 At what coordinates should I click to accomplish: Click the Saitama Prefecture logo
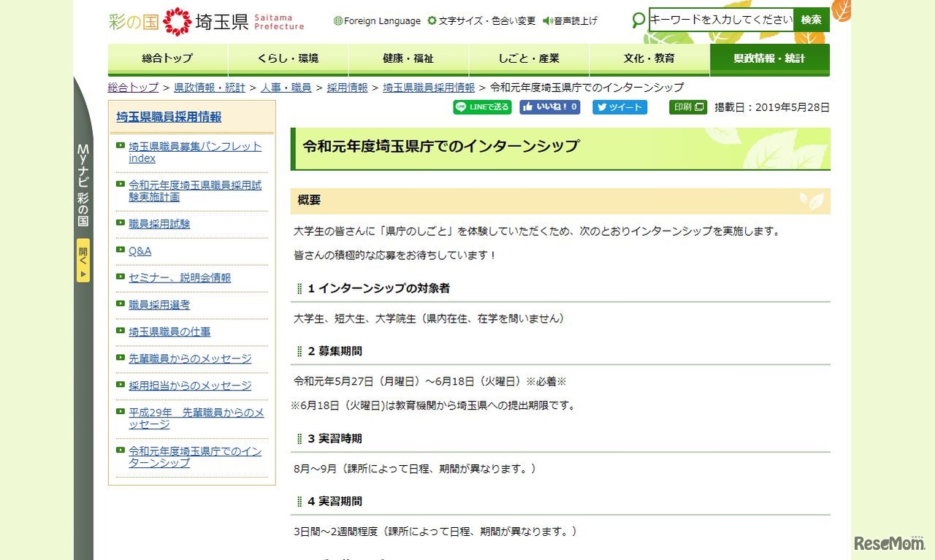(x=207, y=21)
